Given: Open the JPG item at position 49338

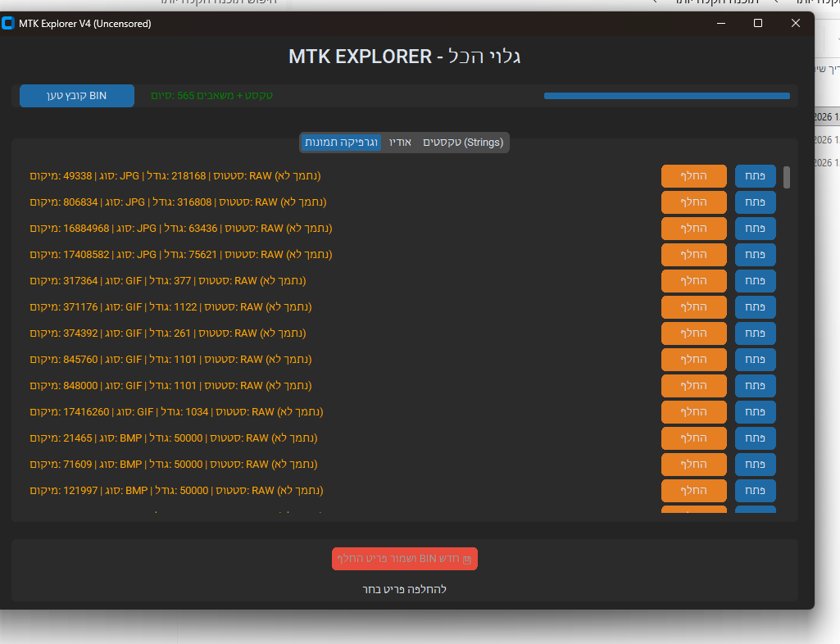Looking at the screenshot, I should [x=755, y=176].
